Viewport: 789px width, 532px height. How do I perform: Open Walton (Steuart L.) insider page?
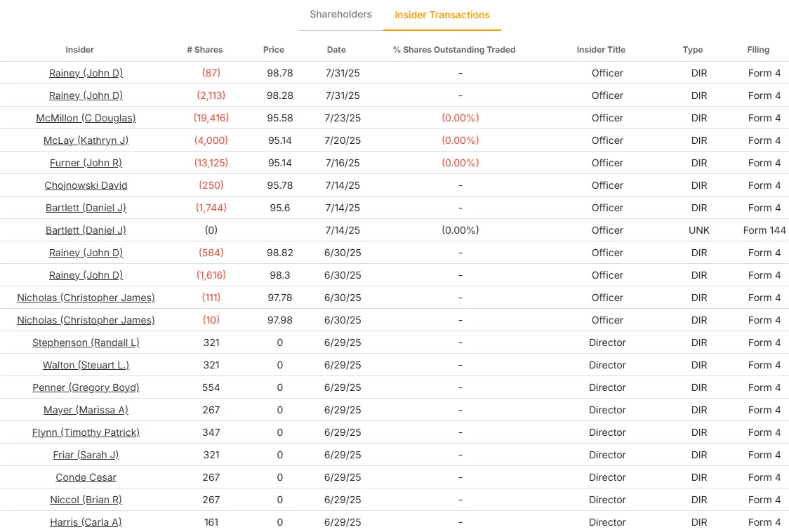tap(86, 365)
